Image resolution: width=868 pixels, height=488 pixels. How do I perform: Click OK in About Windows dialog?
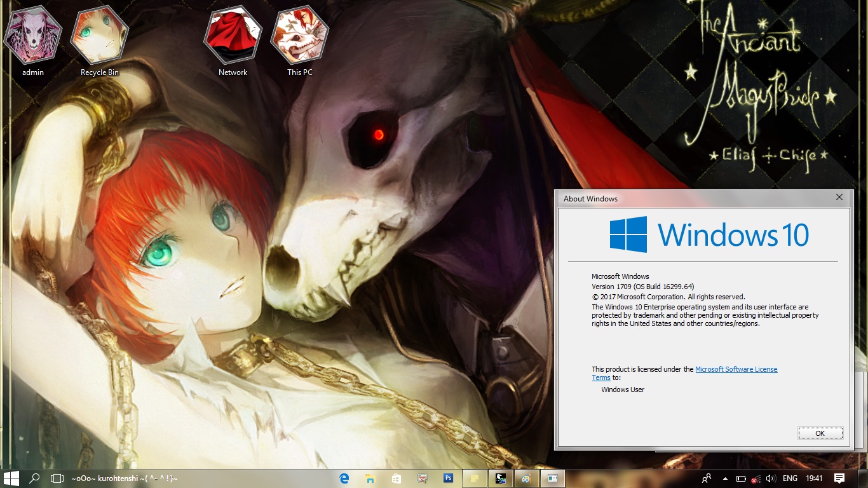click(820, 433)
